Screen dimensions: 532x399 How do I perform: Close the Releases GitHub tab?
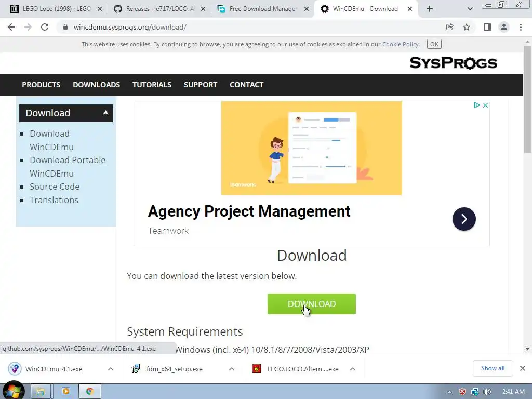click(203, 9)
